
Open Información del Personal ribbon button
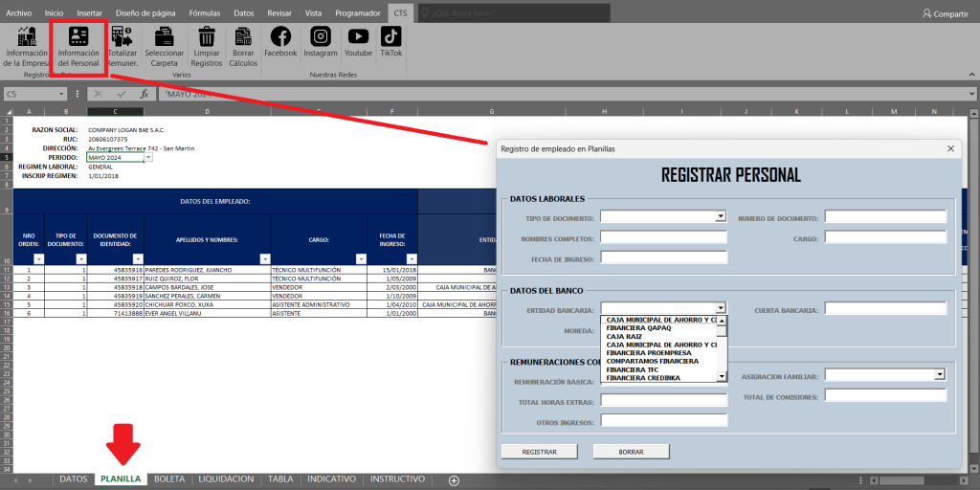click(x=78, y=46)
